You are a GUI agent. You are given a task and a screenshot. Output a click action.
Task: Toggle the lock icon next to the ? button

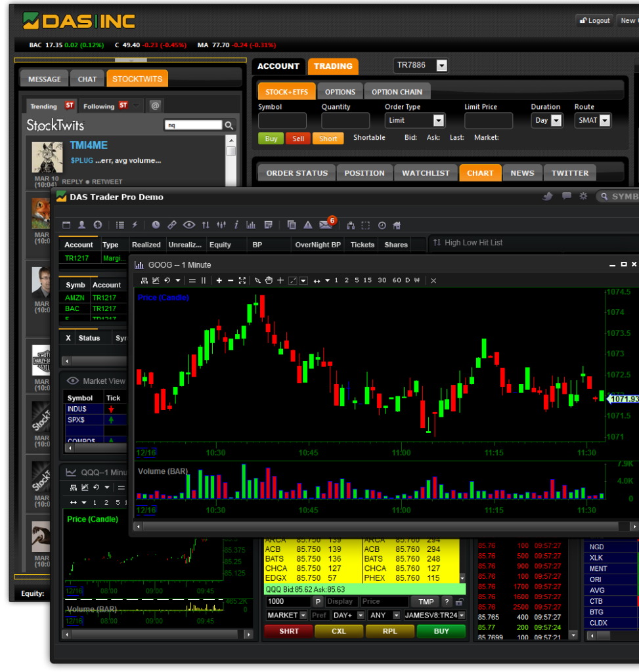click(x=459, y=602)
